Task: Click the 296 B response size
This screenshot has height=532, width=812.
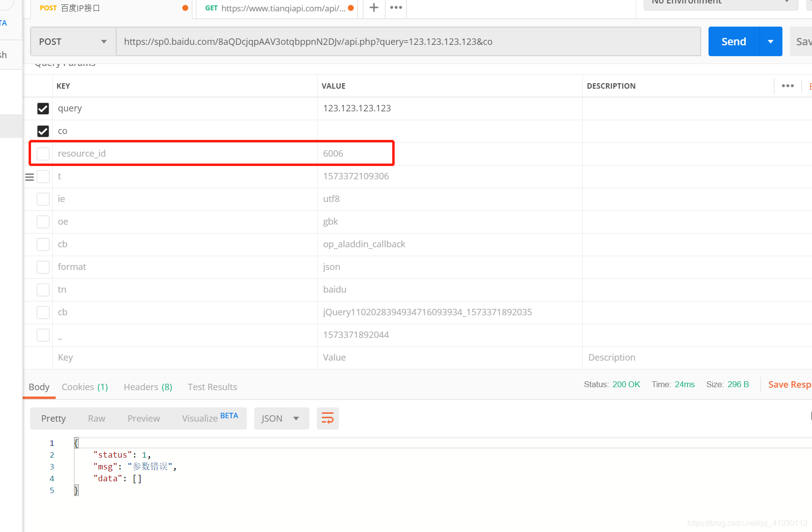Action: (738, 384)
